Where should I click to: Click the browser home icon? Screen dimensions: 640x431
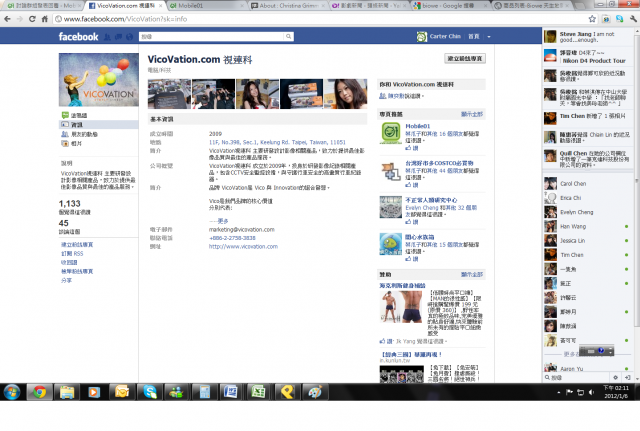(44, 19)
